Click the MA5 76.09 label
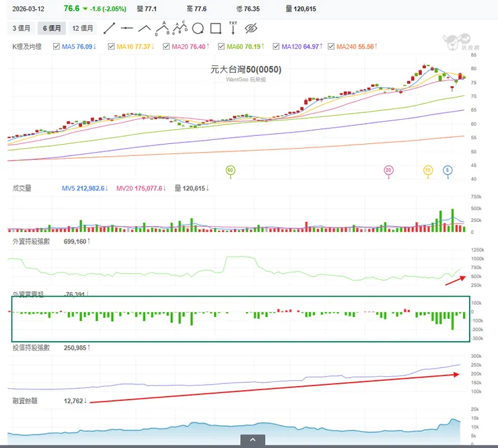The width and height of the screenshot is (498, 448). tap(79, 46)
